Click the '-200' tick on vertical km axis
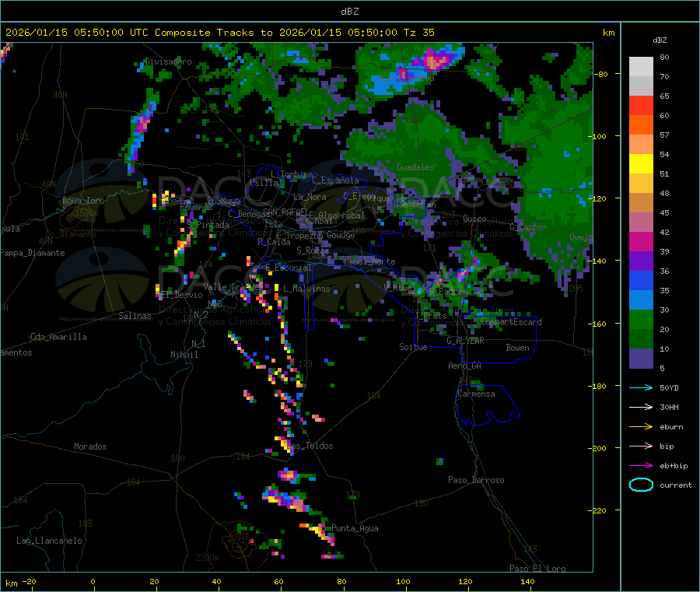 coord(599,448)
